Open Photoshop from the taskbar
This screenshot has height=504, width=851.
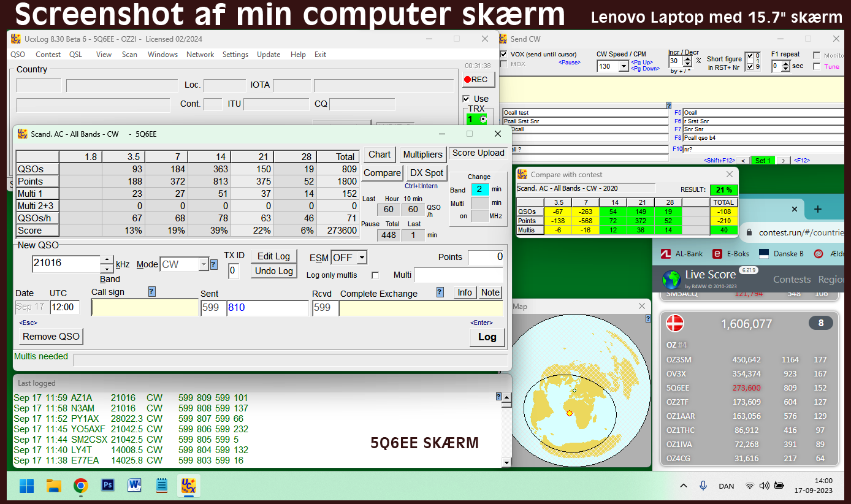tap(108, 486)
